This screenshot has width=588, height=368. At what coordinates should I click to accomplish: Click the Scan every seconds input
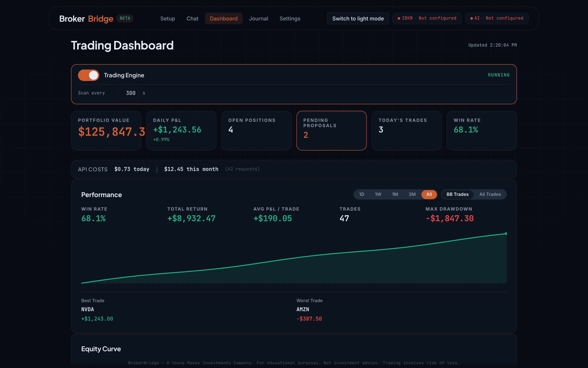point(129,93)
